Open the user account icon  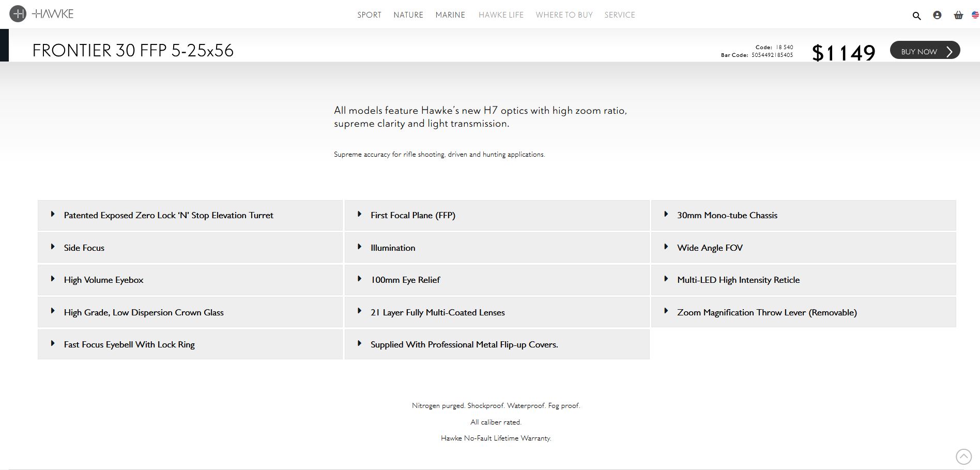point(937,15)
